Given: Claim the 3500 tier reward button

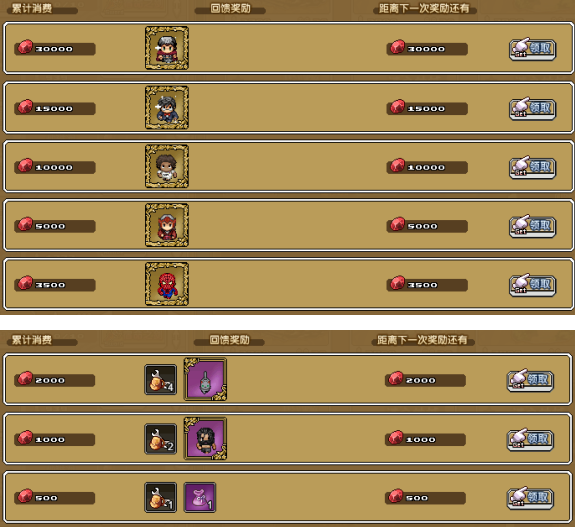Looking at the screenshot, I should click(x=532, y=285).
